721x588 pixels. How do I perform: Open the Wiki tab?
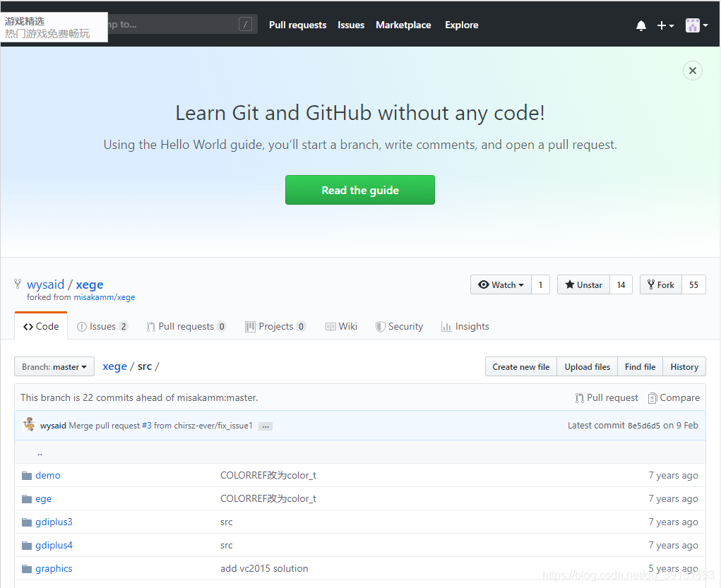(x=341, y=326)
